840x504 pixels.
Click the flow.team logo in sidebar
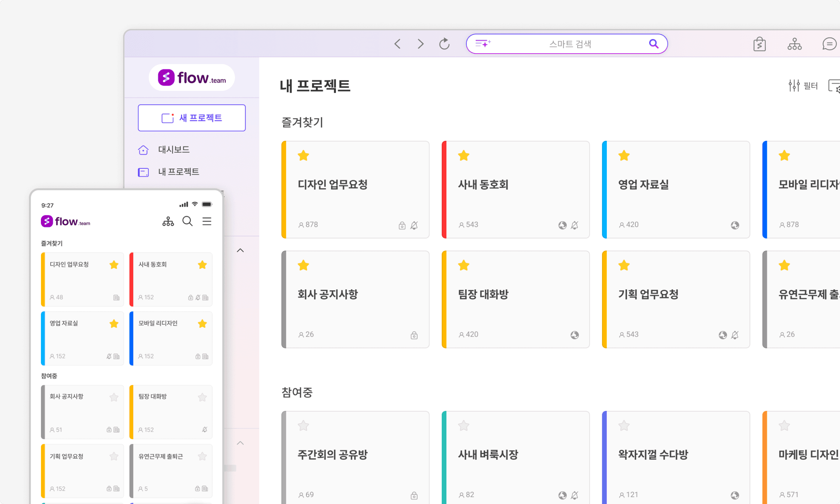pos(192,78)
